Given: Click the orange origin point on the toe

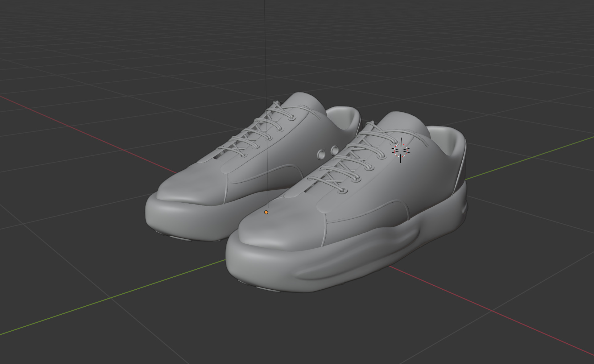Looking at the screenshot, I should pyautogui.click(x=266, y=212).
